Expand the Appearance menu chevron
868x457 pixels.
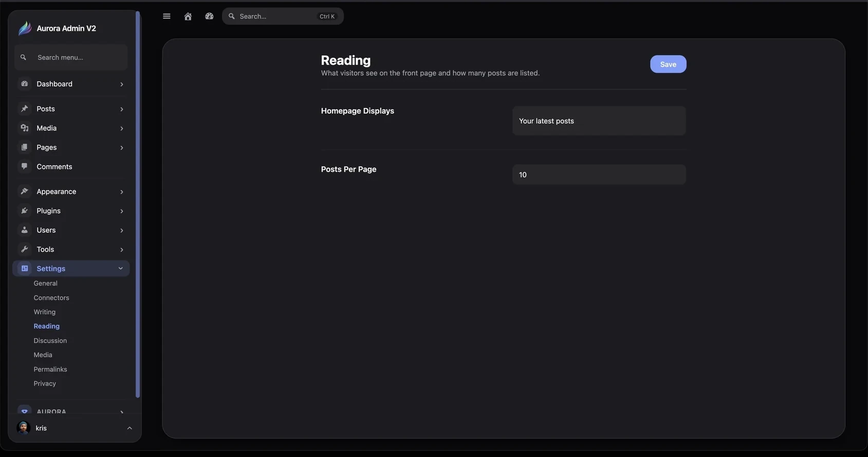point(122,192)
